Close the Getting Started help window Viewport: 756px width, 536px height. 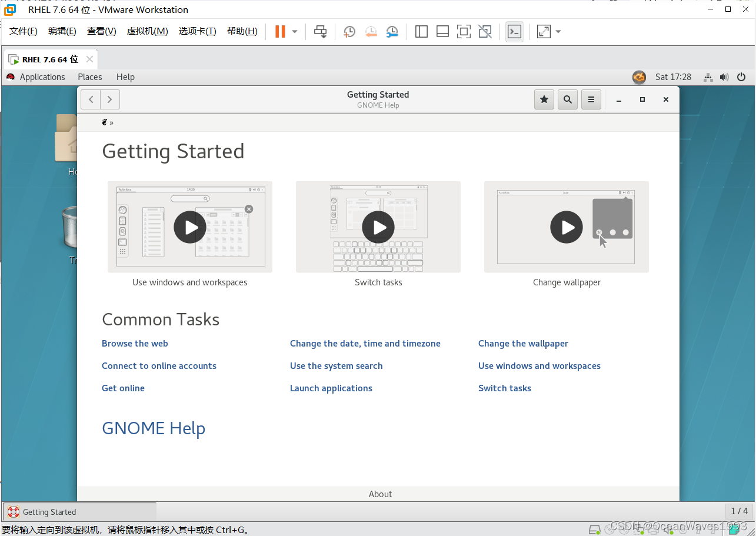(666, 100)
